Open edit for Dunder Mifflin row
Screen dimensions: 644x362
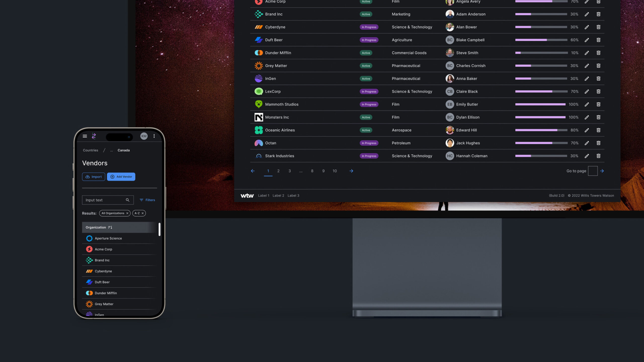click(587, 53)
